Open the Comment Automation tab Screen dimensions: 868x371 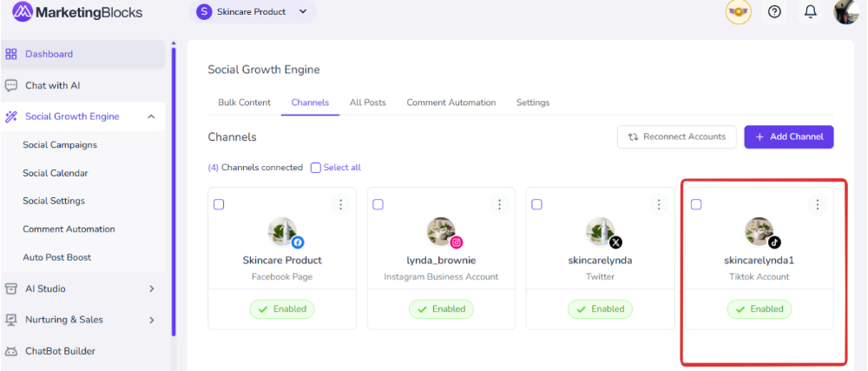(x=450, y=103)
